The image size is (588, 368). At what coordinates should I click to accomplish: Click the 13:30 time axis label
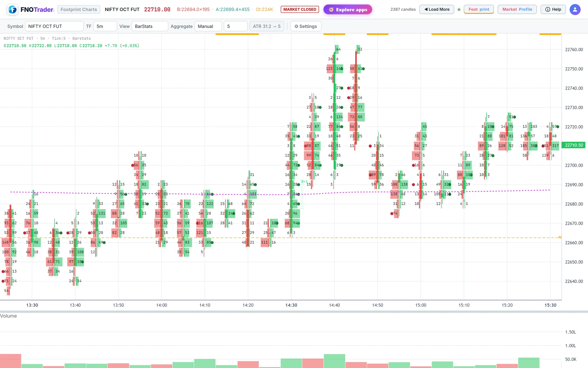click(x=32, y=305)
